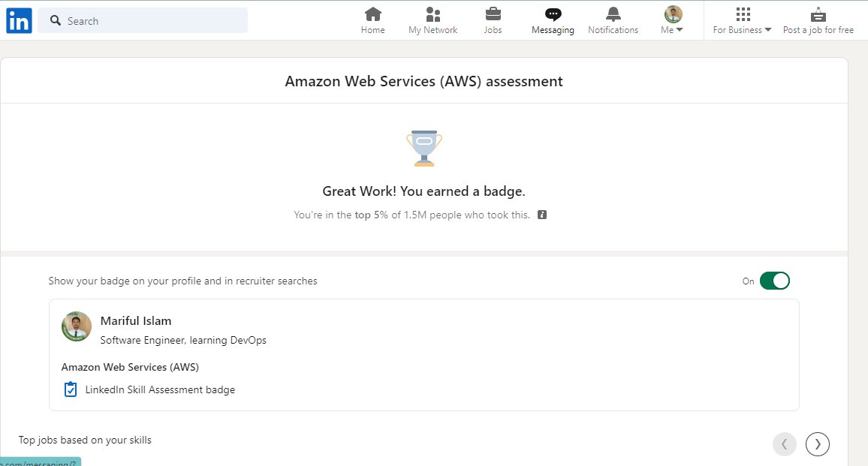The width and height of the screenshot is (868, 466).
Task: Click the search magnifier icon
Action: [x=56, y=20]
